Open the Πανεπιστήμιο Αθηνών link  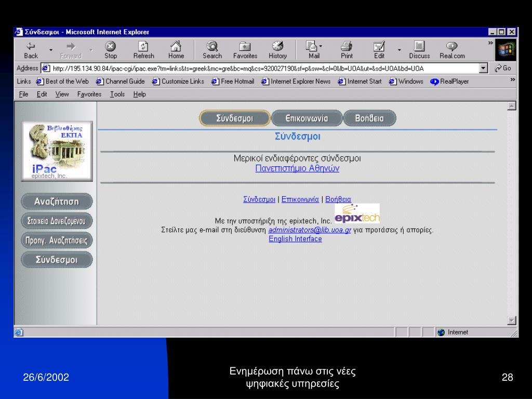click(x=297, y=168)
